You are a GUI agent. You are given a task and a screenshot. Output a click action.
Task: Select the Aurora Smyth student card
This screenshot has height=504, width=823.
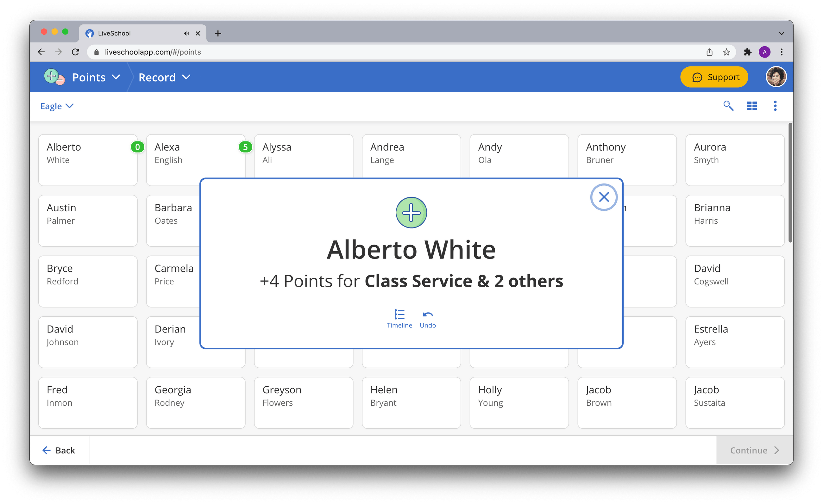(x=734, y=160)
